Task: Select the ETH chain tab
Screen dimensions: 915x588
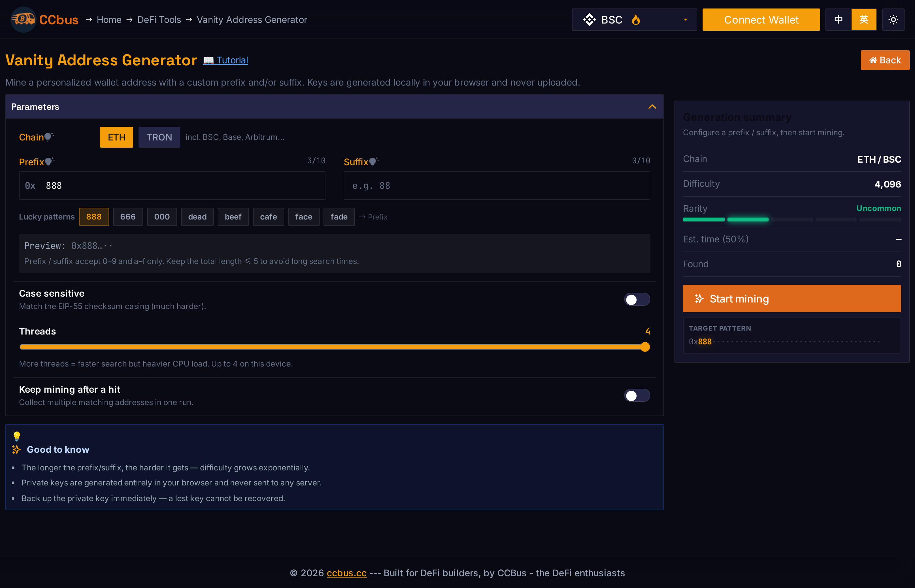Action: pyautogui.click(x=116, y=137)
